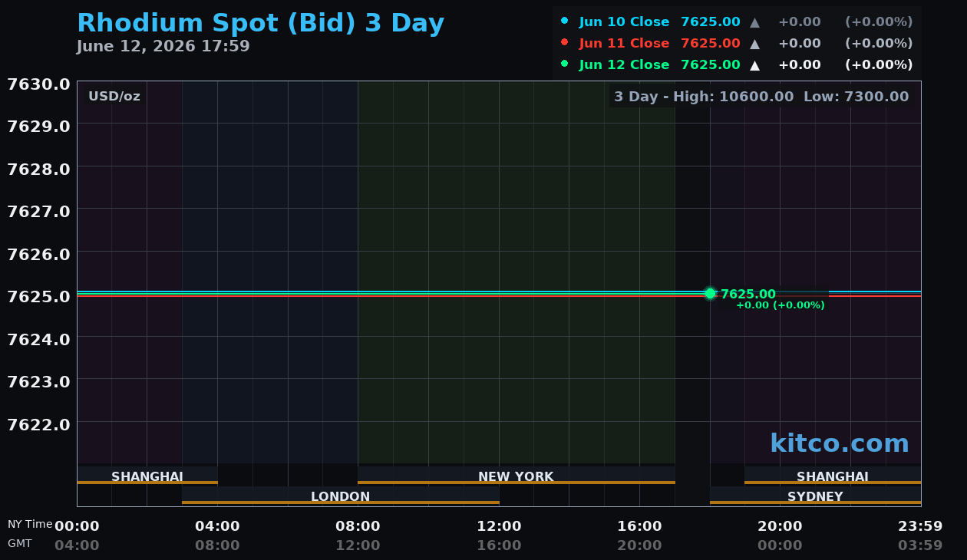Click the NY time 00:00 x-axis label
The image size is (967, 560).
(x=77, y=526)
